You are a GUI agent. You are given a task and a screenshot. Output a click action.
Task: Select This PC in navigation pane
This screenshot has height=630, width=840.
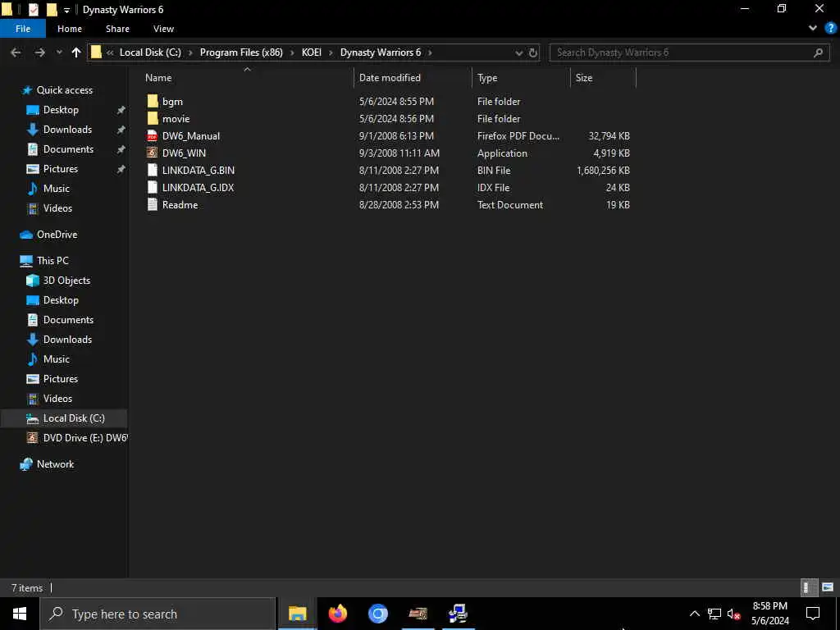52,261
